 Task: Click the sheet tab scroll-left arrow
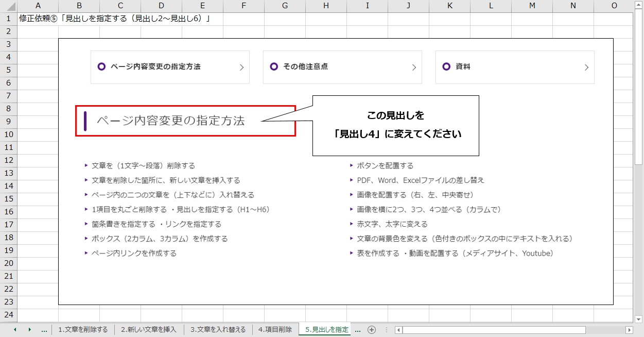tap(15, 330)
